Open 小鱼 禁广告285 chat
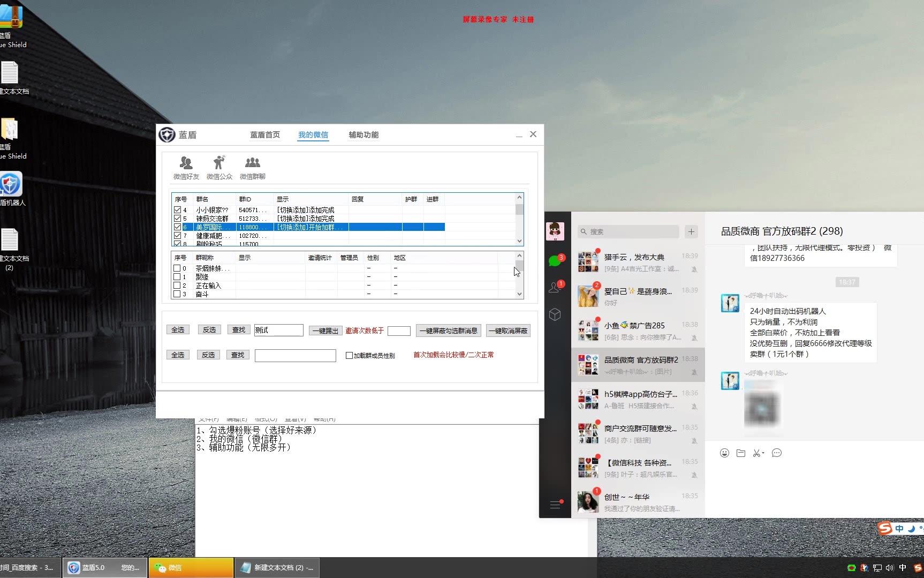 [x=638, y=331]
